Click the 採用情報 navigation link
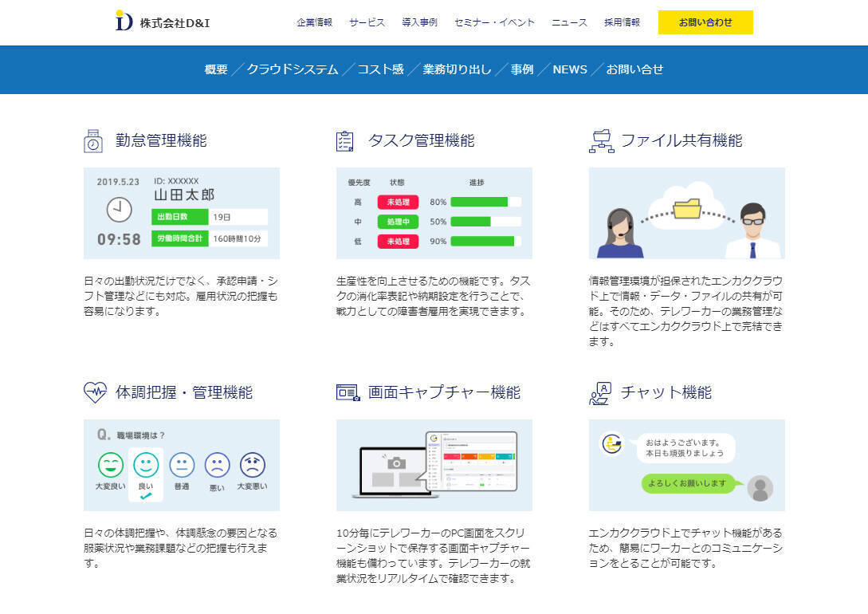This screenshot has height=614, width=868. pos(622,22)
